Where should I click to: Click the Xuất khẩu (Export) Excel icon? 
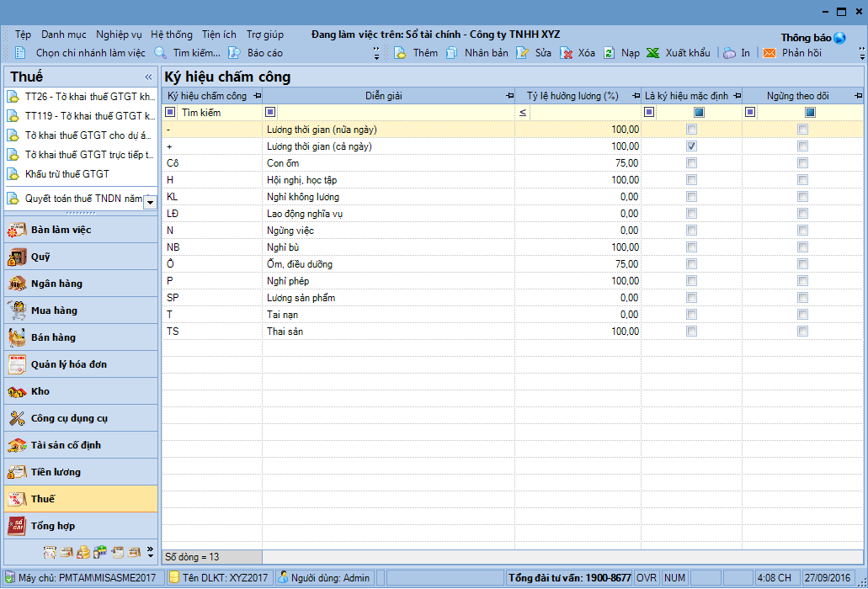[x=653, y=53]
